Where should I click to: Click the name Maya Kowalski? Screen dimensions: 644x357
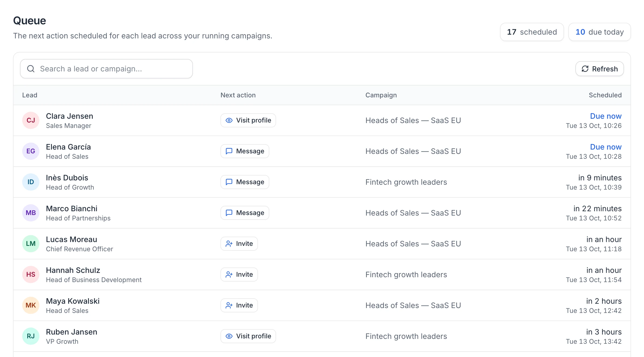click(73, 301)
